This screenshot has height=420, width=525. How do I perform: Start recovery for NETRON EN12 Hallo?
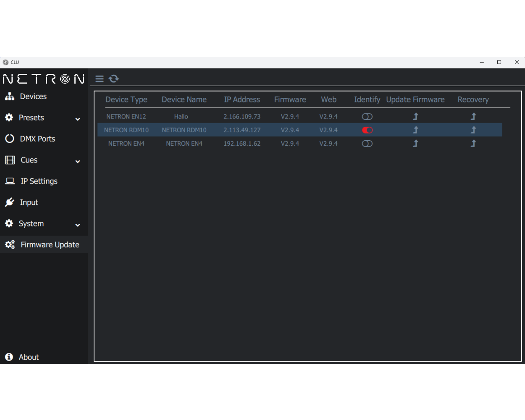473,116
